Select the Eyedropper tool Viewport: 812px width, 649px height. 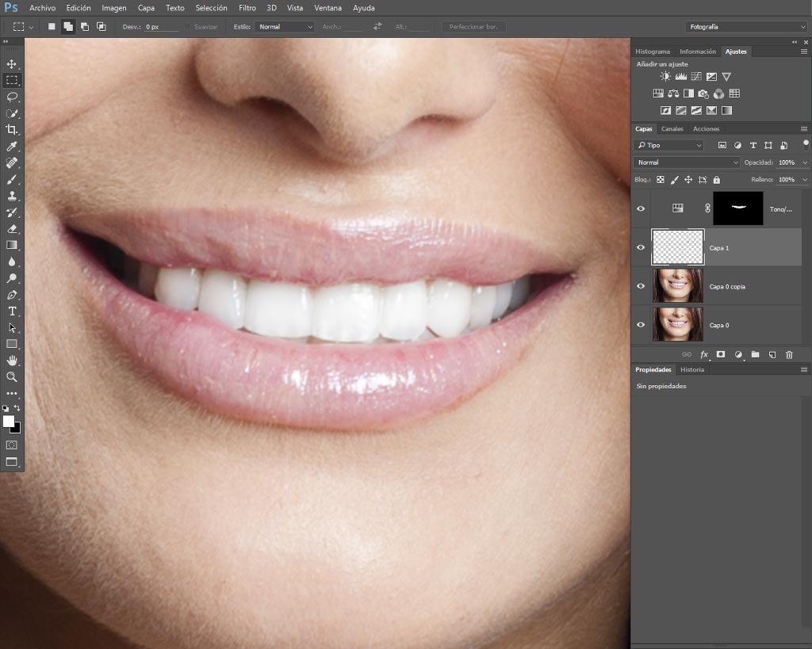click(x=11, y=147)
